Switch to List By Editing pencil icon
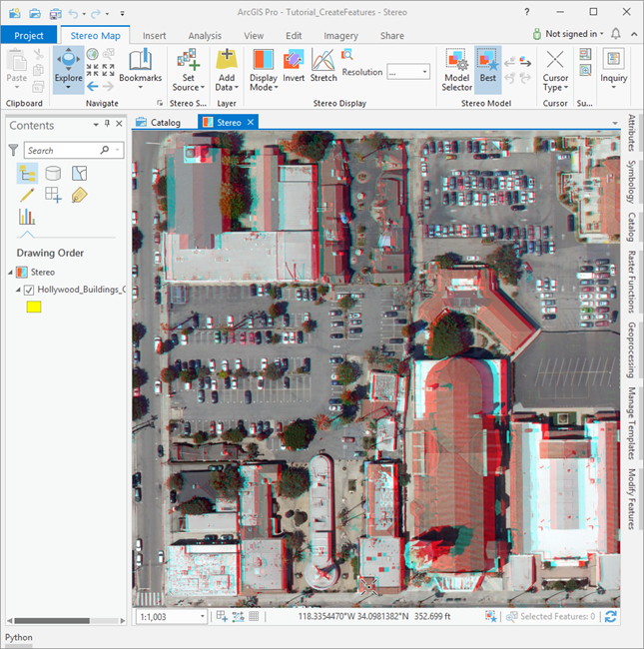Image resolution: width=644 pixels, height=649 pixels. 27,195
